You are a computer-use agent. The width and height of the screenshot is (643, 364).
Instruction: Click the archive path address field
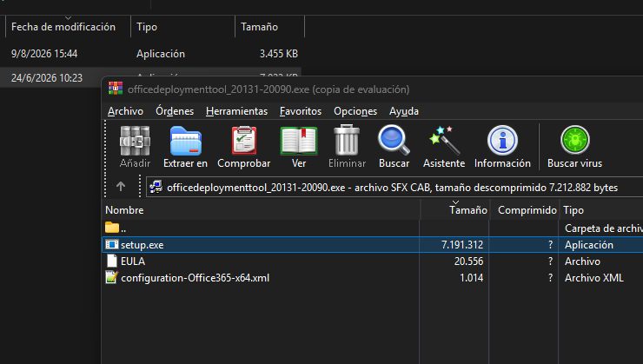[394, 188]
